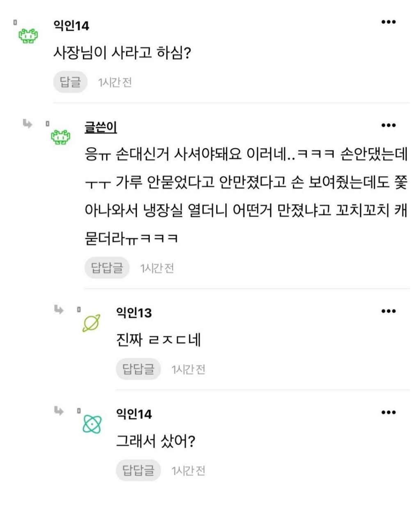The height and width of the screenshot is (506, 420).
Task: Tap the 글쓴이 green invader avatar
Action: pos(60,137)
